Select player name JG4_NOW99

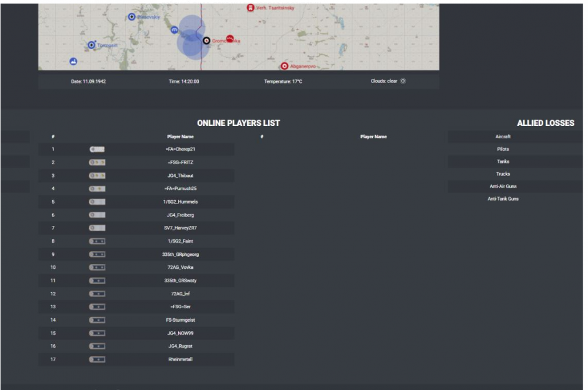(181, 333)
